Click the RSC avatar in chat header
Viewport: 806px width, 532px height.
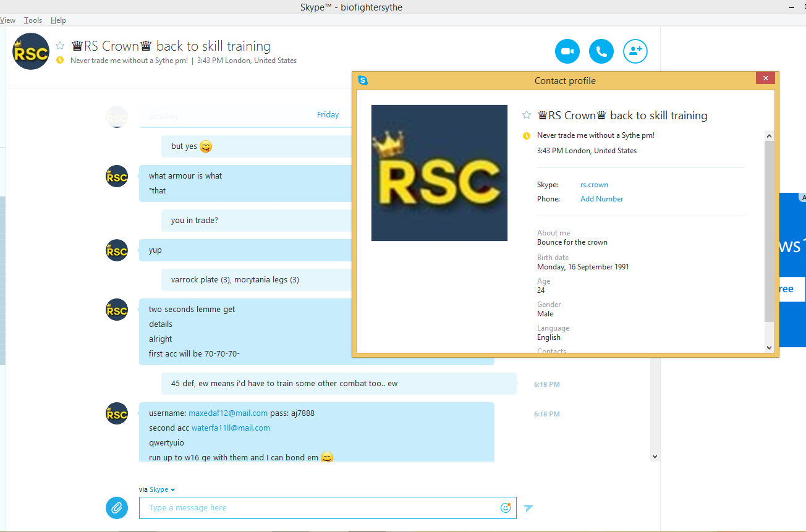[31, 51]
